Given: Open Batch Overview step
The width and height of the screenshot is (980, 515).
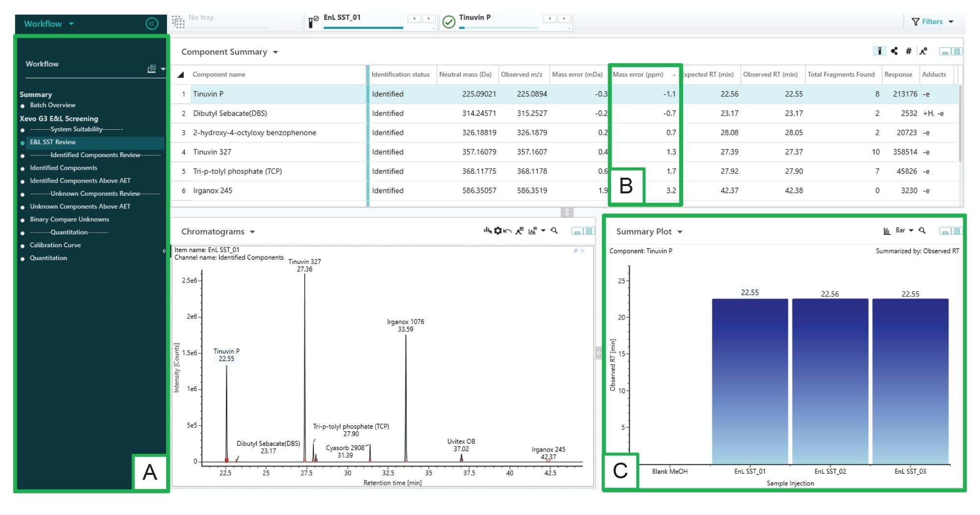Looking at the screenshot, I should coord(52,105).
